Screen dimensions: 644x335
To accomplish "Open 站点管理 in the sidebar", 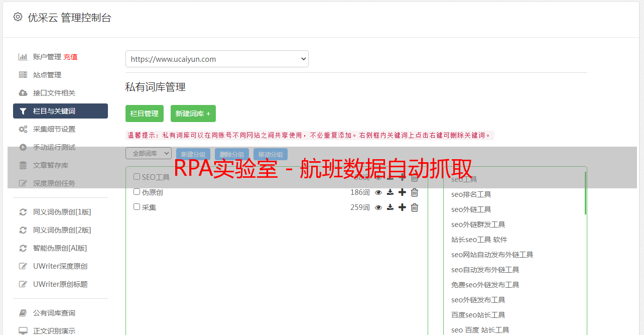I will 47,75.
